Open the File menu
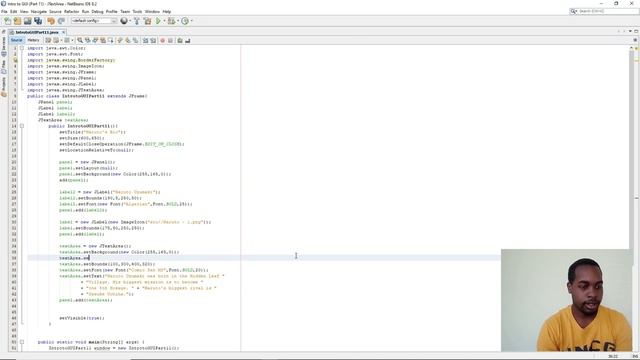 4,12
